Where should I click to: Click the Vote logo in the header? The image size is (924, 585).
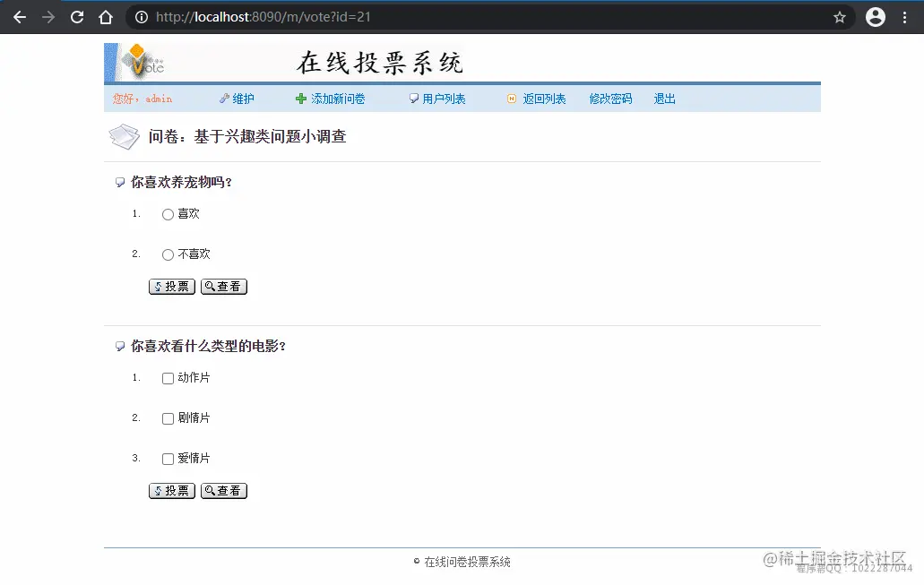click(143, 61)
